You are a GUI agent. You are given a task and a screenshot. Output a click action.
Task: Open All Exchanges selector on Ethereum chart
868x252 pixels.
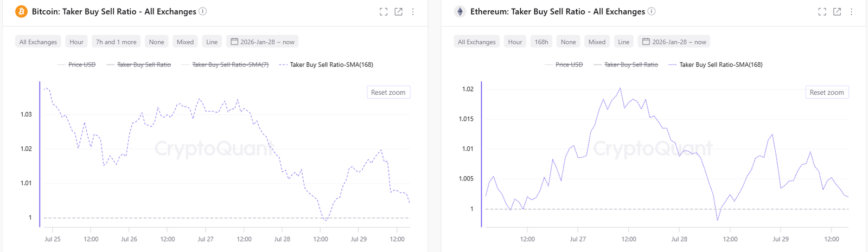tap(476, 42)
